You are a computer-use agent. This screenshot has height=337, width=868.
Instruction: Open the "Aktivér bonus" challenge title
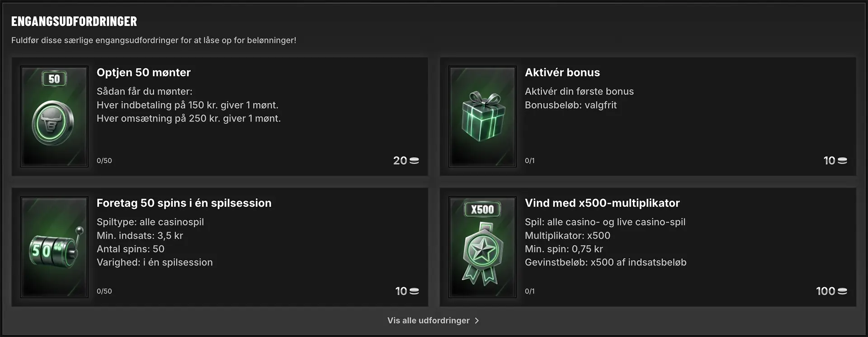pos(562,72)
